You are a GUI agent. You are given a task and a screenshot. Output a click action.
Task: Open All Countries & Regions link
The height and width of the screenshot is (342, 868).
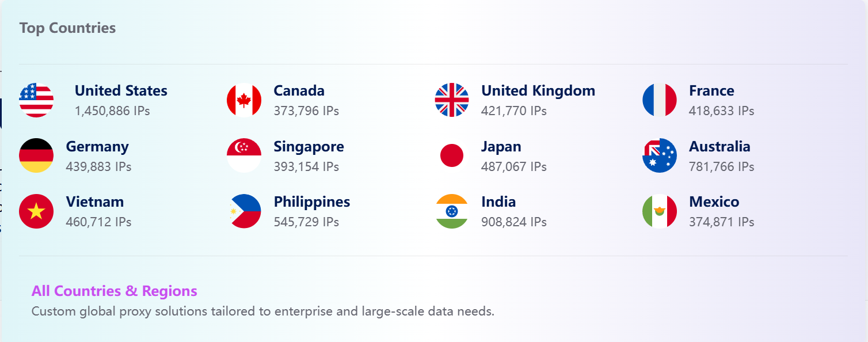pos(114,291)
